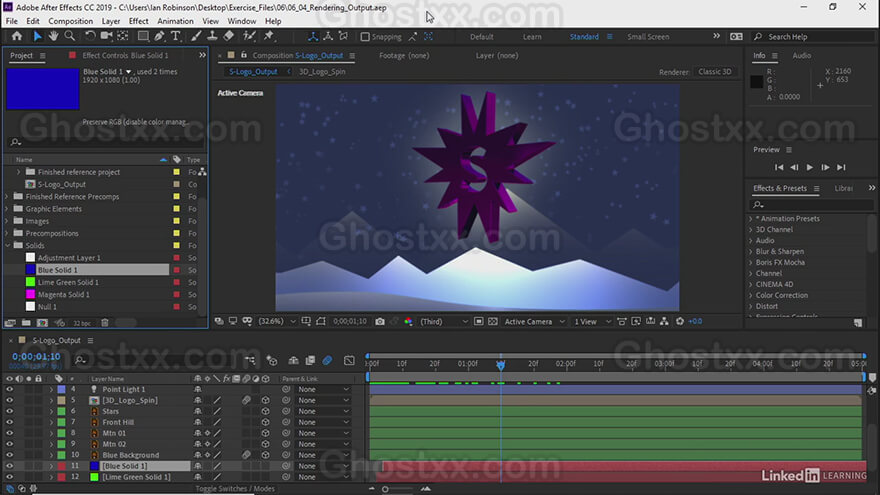Hide the Mtn 01 layer
The width and height of the screenshot is (880, 495).
[9, 433]
